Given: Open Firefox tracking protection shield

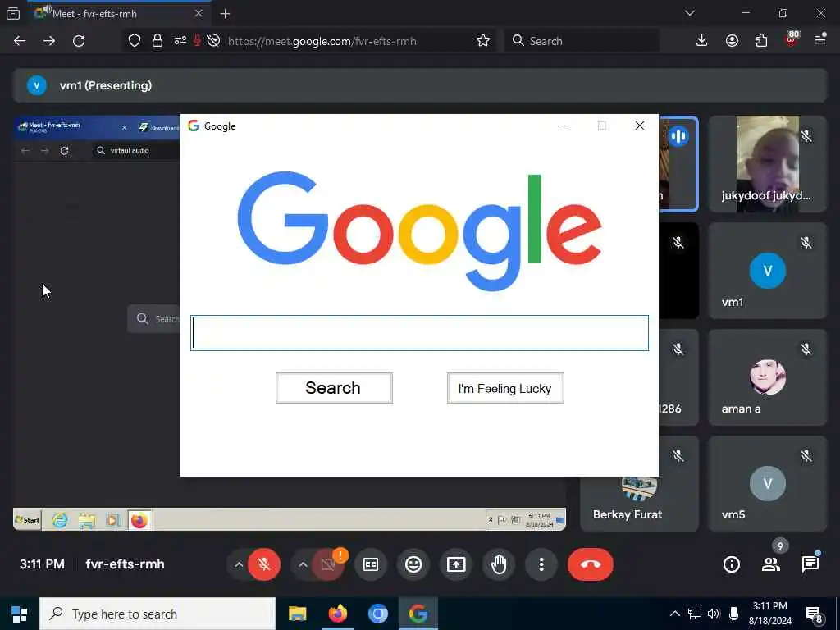Looking at the screenshot, I should coord(135,41).
